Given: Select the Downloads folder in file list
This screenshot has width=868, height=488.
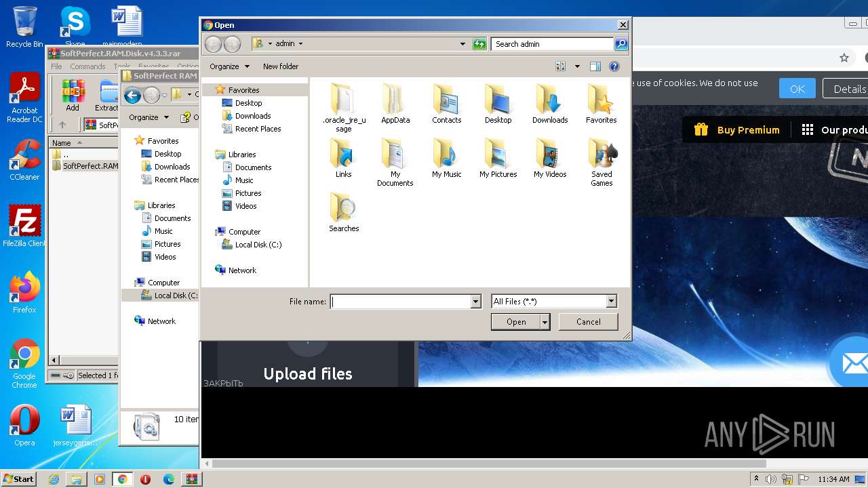Looking at the screenshot, I should click(x=549, y=104).
